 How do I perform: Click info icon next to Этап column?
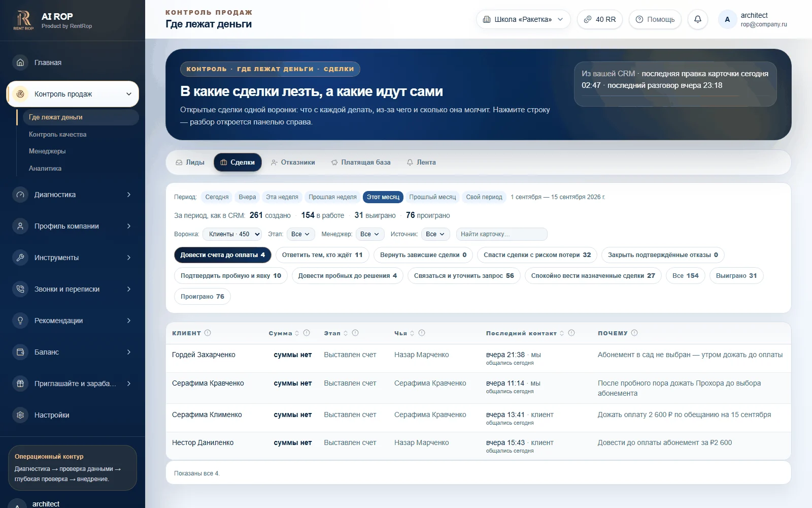[355, 333]
